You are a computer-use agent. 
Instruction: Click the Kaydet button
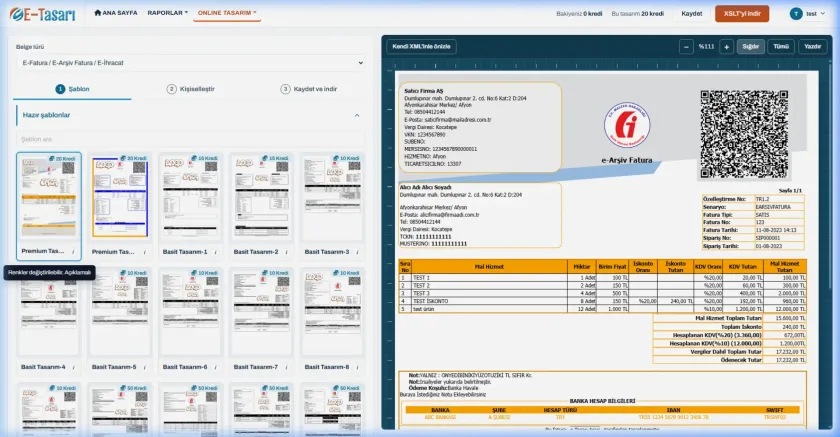pyautogui.click(x=692, y=14)
